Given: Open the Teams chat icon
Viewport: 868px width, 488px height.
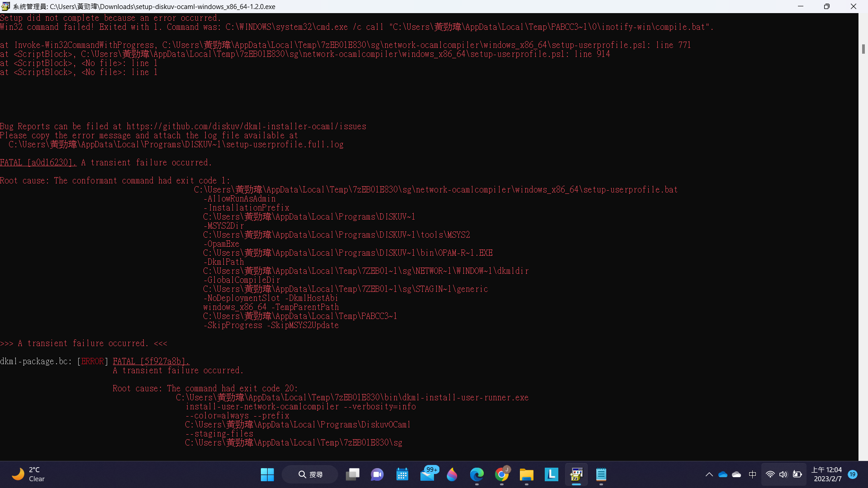Looking at the screenshot, I should click(x=377, y=474).
